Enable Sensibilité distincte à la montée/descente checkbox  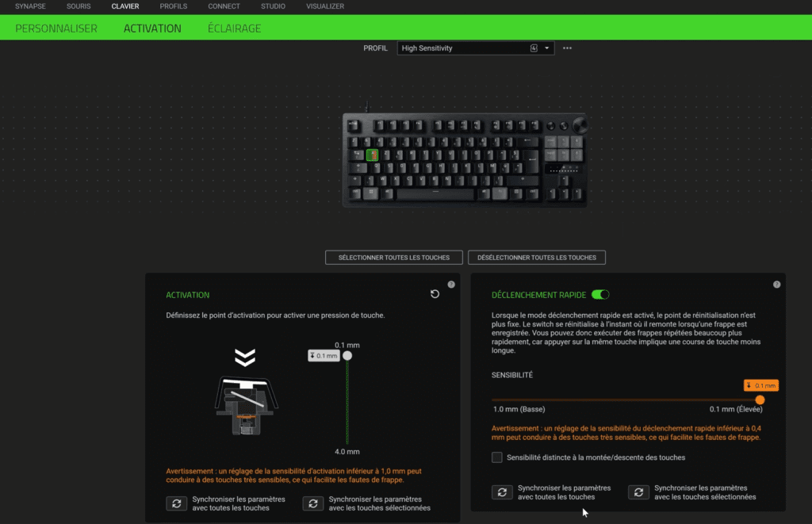pos(496,457)
